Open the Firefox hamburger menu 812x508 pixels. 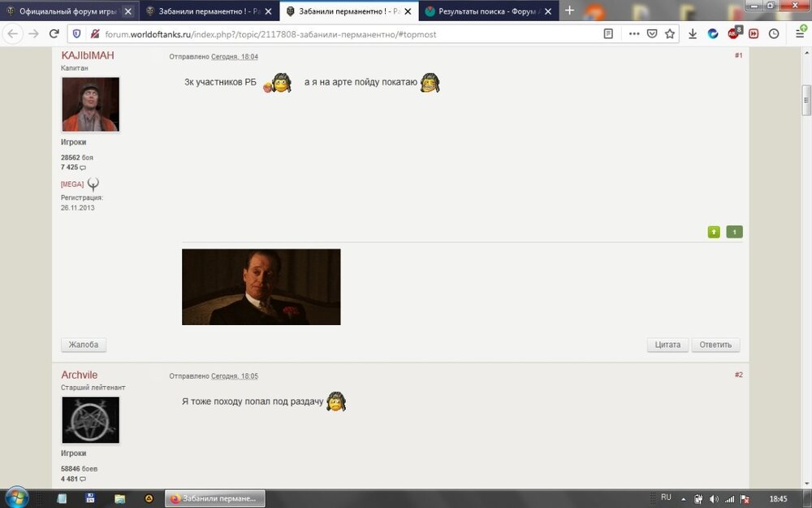[x=800, y=33]
